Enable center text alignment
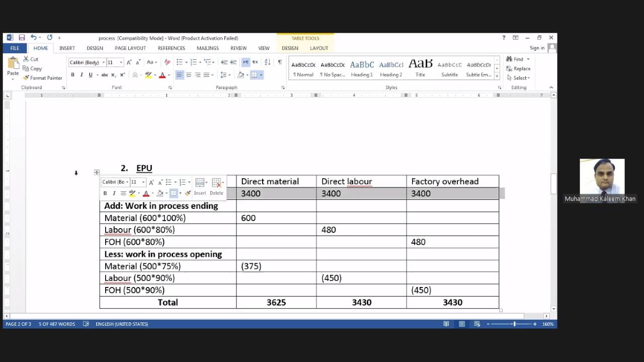Screen dimensions: 644x362 [x=189, y=75]
